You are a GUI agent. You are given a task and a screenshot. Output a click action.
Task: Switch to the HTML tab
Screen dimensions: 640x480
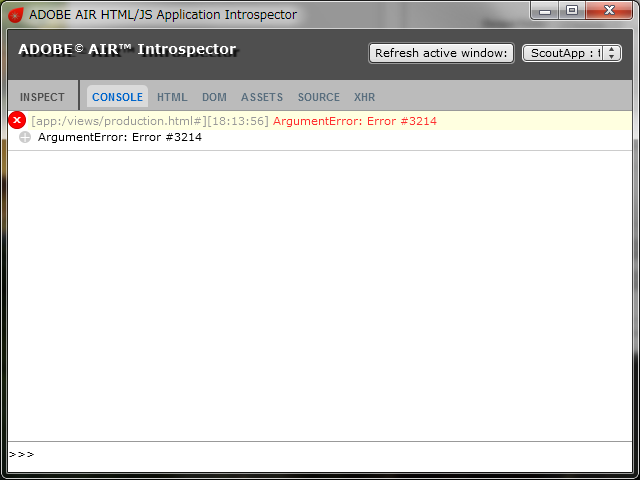(172, 97)
